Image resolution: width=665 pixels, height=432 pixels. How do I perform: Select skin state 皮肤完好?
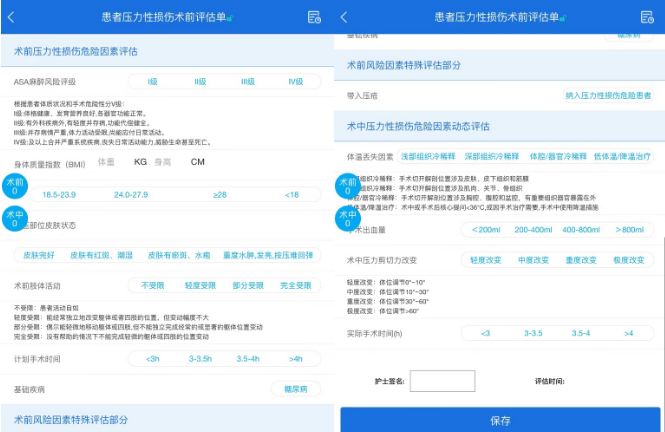[39, 255]
